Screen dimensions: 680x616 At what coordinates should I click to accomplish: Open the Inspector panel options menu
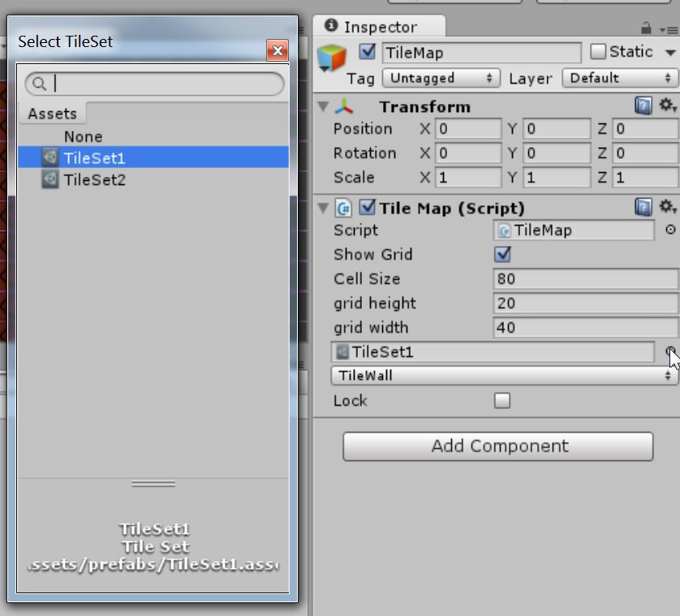pos(669,30)
